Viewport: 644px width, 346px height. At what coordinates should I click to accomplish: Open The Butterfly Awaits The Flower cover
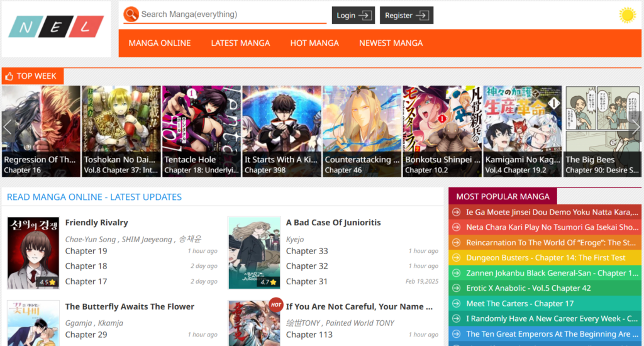click(33, 323)
